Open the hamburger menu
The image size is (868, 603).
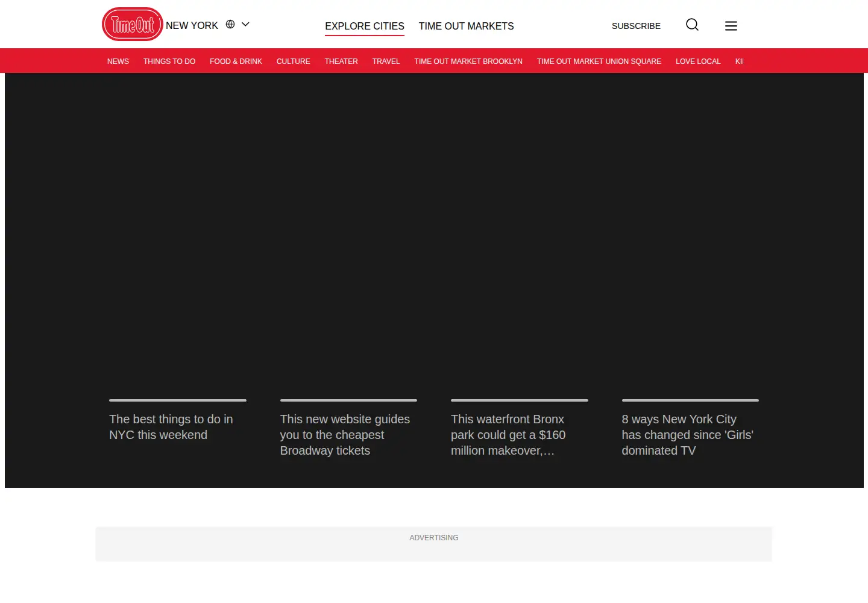[731, 26]
